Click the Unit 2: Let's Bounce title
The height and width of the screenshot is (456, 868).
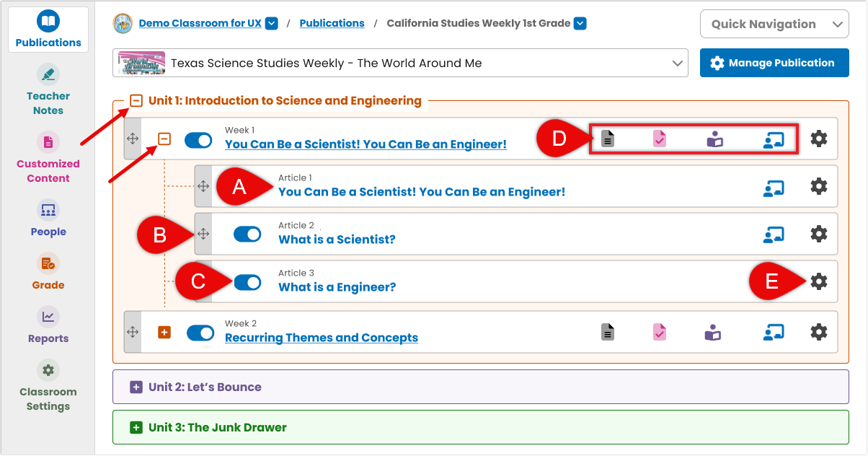205,387
